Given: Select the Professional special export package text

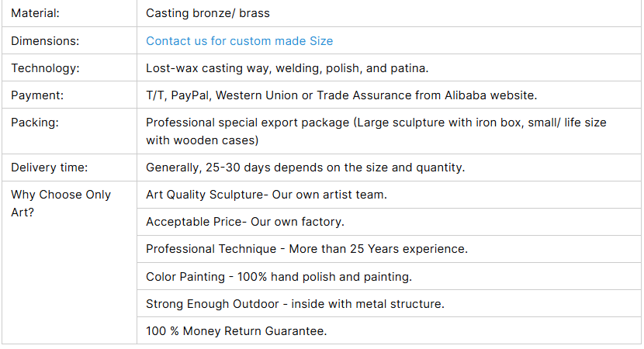Looking at the screenshot, I should click(x=376, y=131).
